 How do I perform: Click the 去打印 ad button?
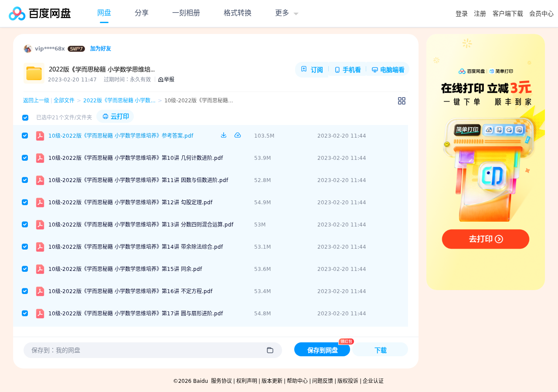tap(486, 239)
